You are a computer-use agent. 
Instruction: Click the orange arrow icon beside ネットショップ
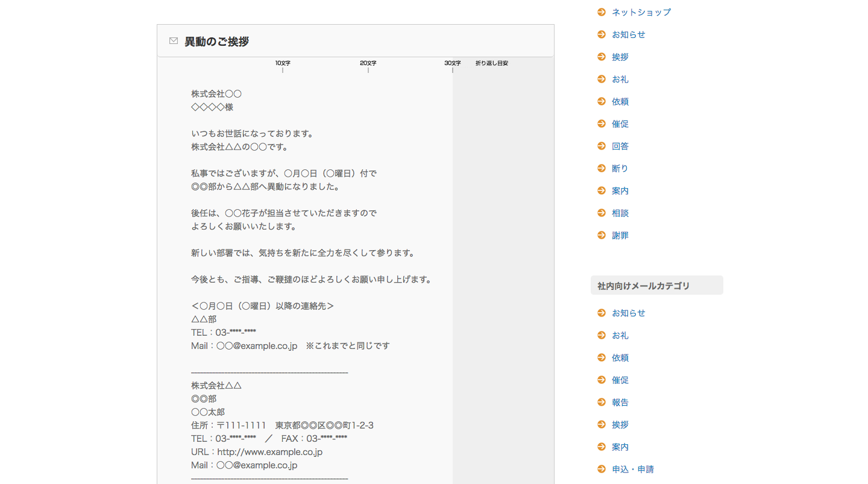(x=601, y=12)
